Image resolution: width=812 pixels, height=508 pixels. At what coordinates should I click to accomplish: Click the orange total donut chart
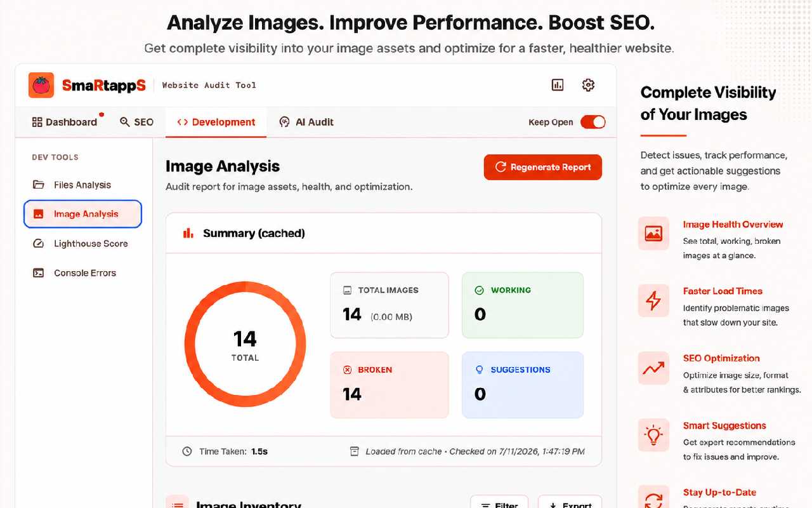[x=246, y=344]
